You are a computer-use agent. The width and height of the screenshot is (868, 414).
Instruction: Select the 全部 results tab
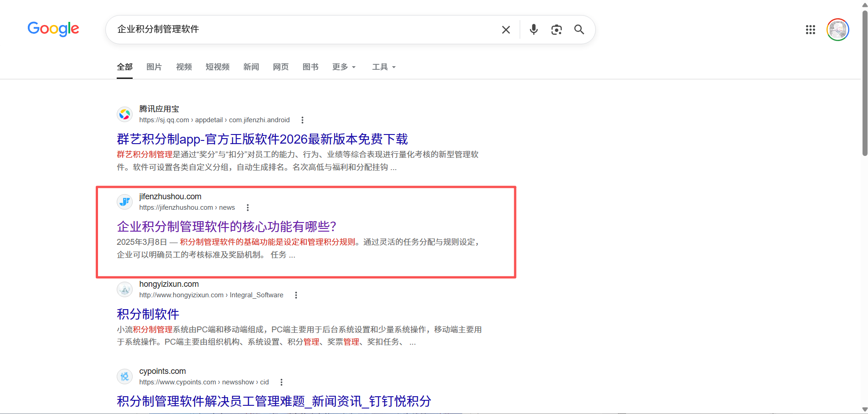pyautogui.click(x=124, y=67)
